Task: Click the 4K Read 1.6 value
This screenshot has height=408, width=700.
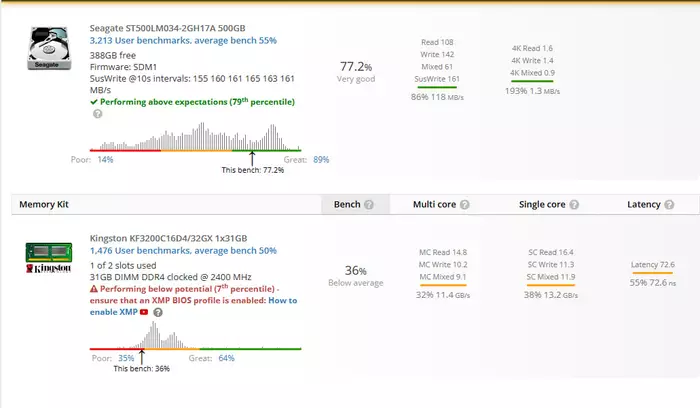Action: [532, 48]
